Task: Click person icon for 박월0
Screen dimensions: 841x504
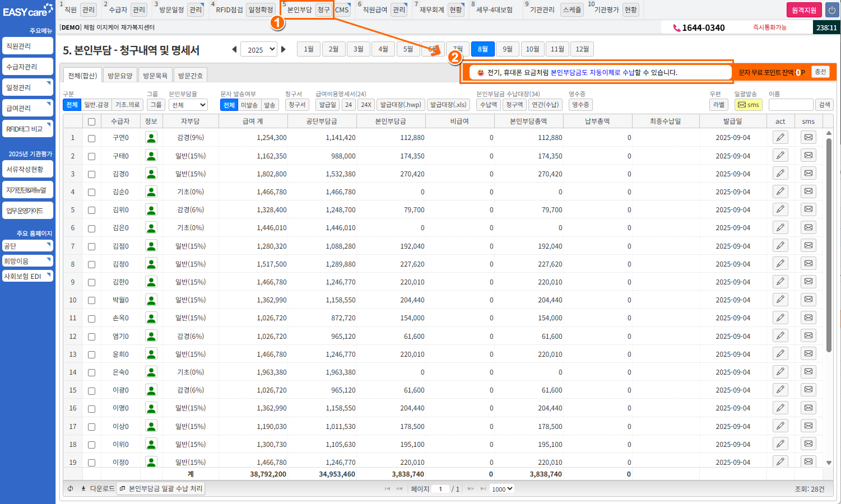Action: [x=151, y=300]
